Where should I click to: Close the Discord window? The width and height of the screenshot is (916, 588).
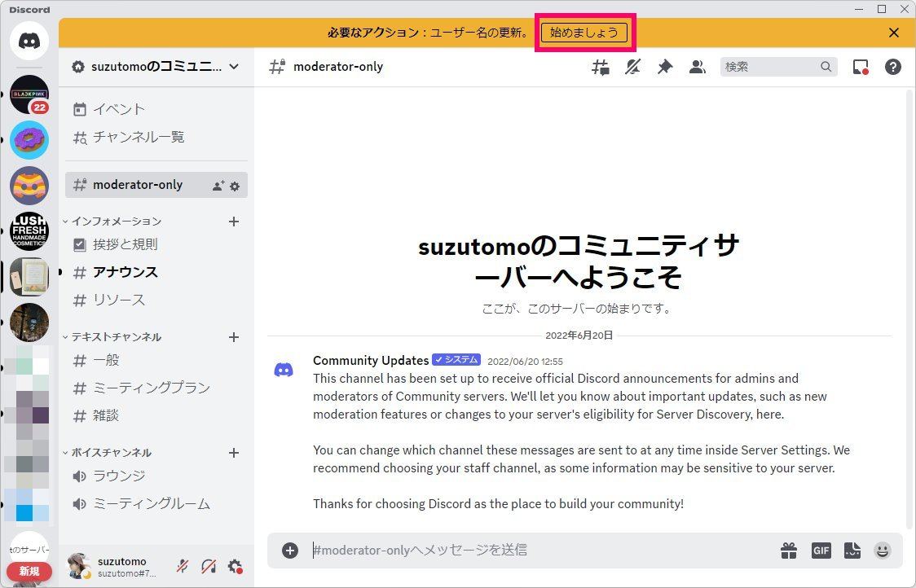tap(905, 9)
